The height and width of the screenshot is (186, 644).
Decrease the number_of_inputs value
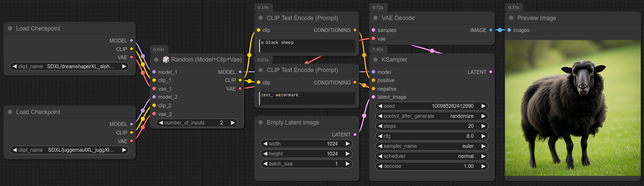pos(161,123)
